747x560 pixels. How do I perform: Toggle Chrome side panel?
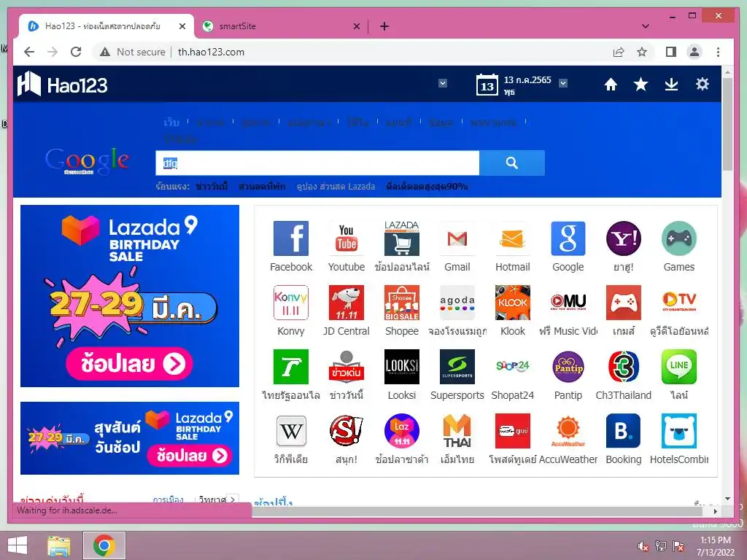point(671,52)
